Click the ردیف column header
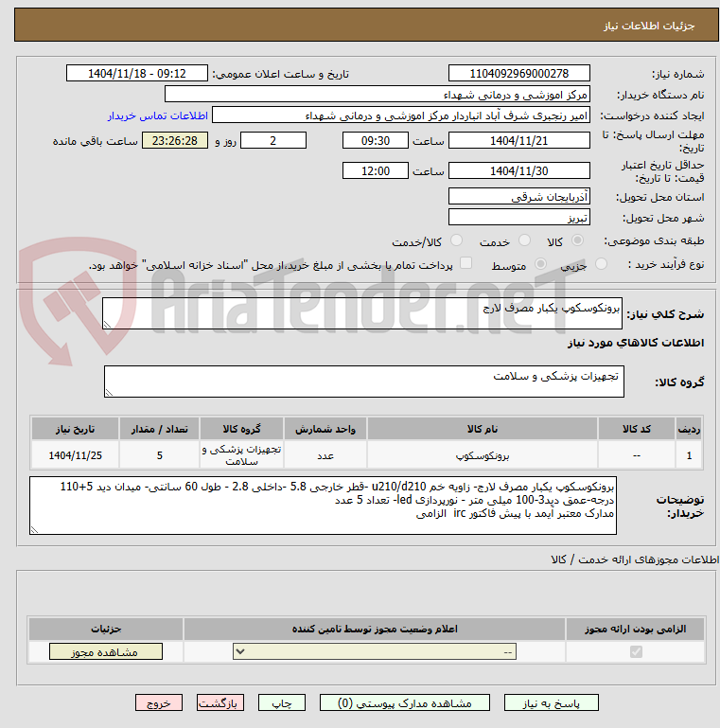This screenshot has height=728, width=720. pos(689,429)
